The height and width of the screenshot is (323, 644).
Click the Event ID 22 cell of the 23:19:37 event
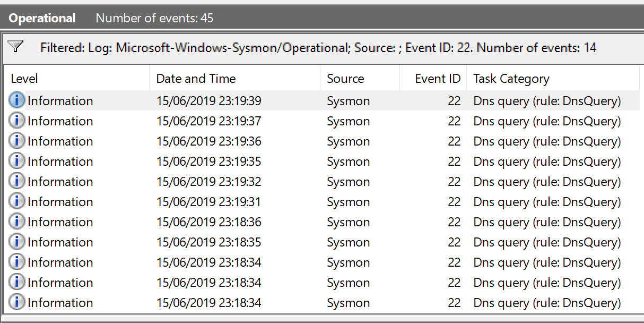coord(454,121)
